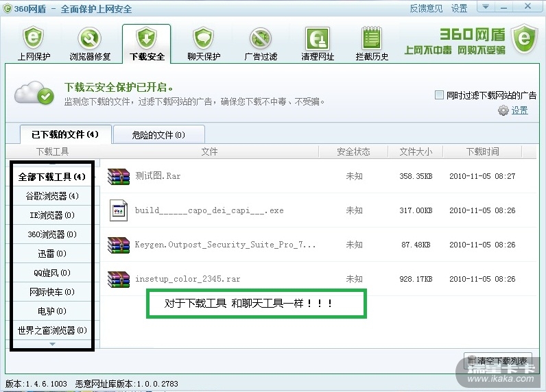This screenshot has width=546, height=392.
Task: Click the gear icon beside 设置 link
Action: (x=503, y=110)
